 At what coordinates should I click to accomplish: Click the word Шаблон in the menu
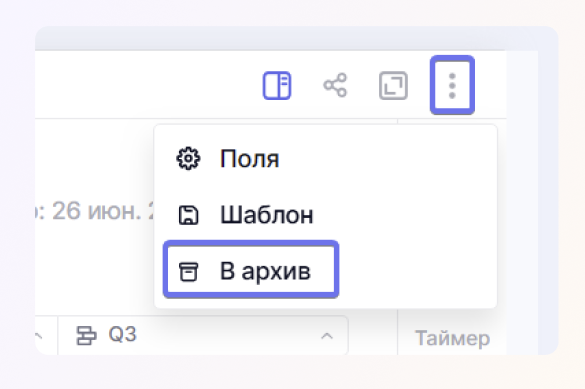click(x=266, y=215)
